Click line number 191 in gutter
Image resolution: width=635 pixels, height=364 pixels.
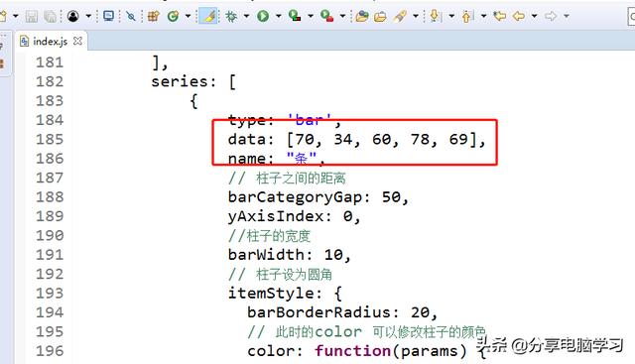pyautogui.click(x=50, y=255)
